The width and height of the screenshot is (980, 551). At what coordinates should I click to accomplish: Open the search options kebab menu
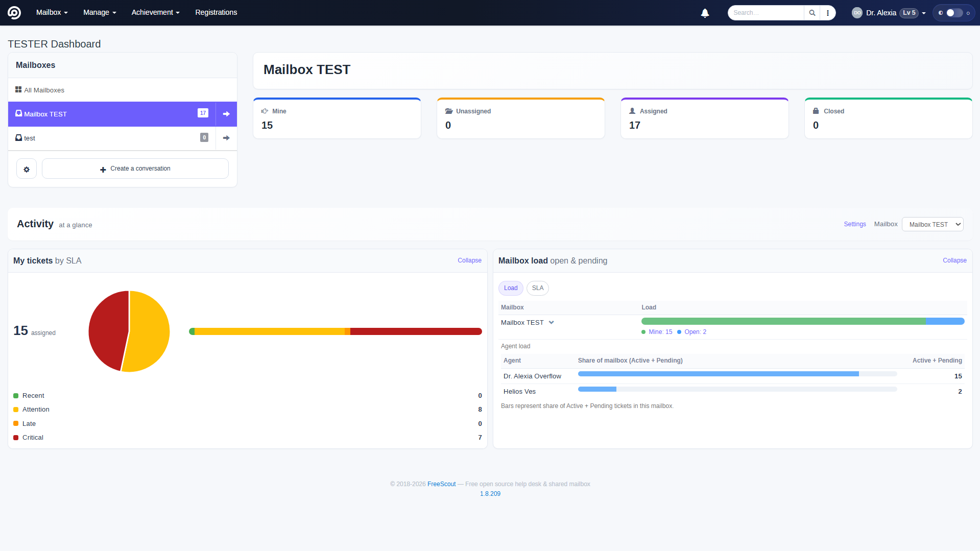pyautogui.click(x=828, y=13)
